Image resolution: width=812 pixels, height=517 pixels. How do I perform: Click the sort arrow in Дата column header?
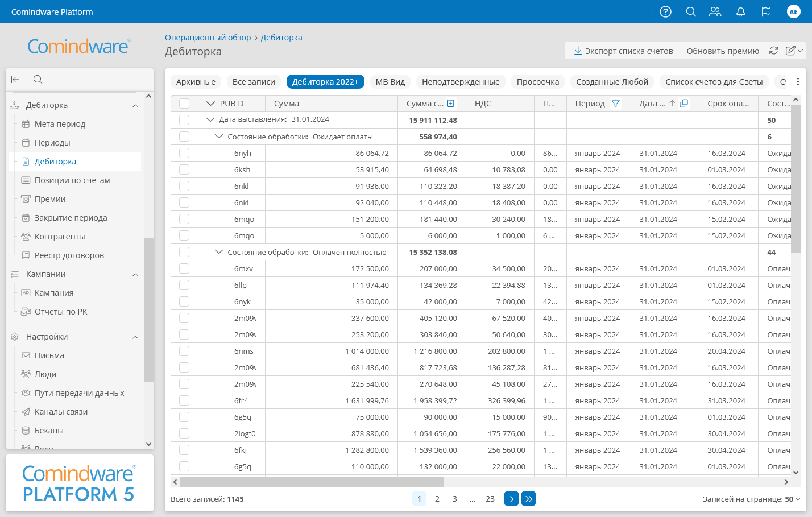[x=672, y=104]
